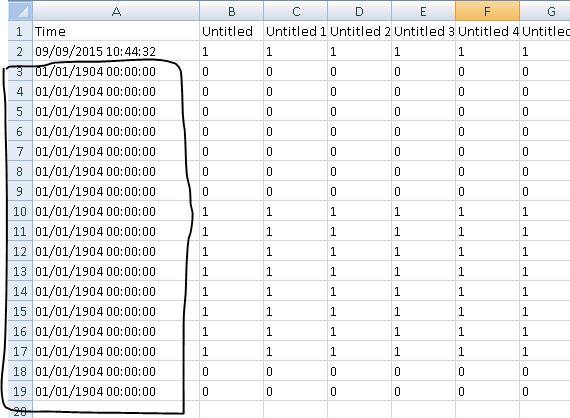This screenshot has width=570, height=418.
Task: Click cell C16 containing 1
Action: [x=296, y=331]
